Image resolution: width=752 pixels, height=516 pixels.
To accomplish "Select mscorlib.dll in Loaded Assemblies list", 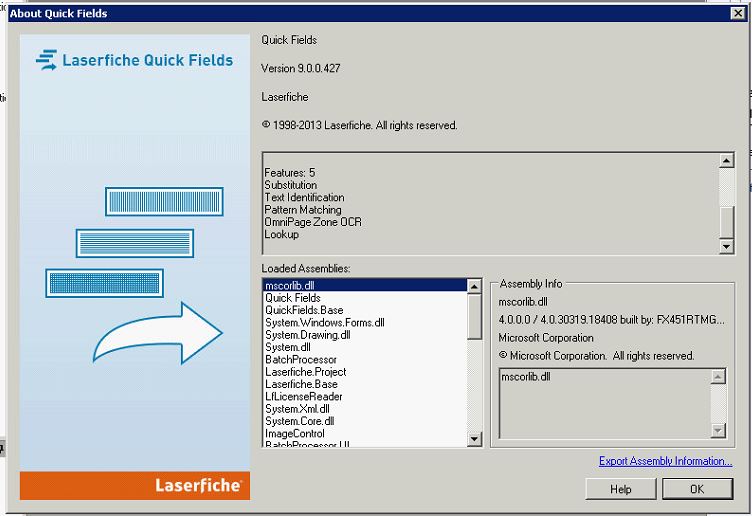I will (364, 285).
